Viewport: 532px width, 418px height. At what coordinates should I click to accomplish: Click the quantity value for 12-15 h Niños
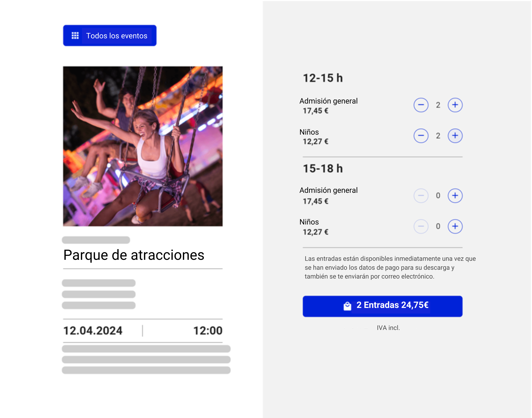tap(438, 136)
